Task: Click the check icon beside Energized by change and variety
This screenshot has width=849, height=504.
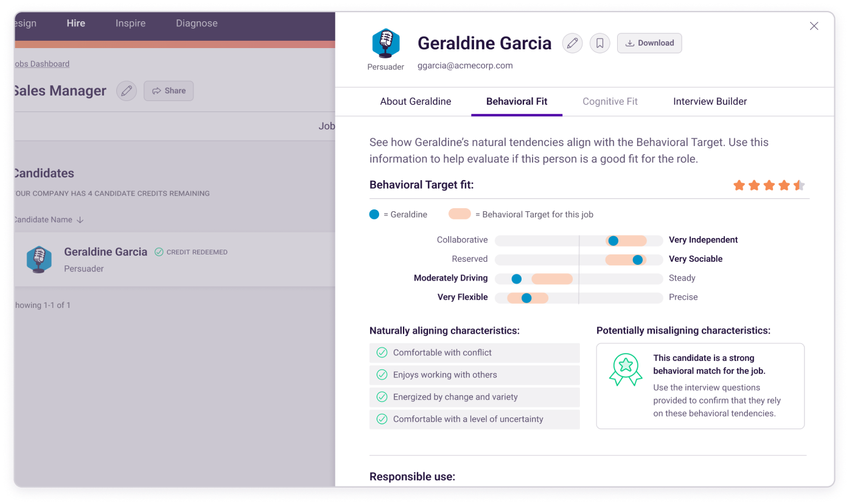Action: [382, 397]
